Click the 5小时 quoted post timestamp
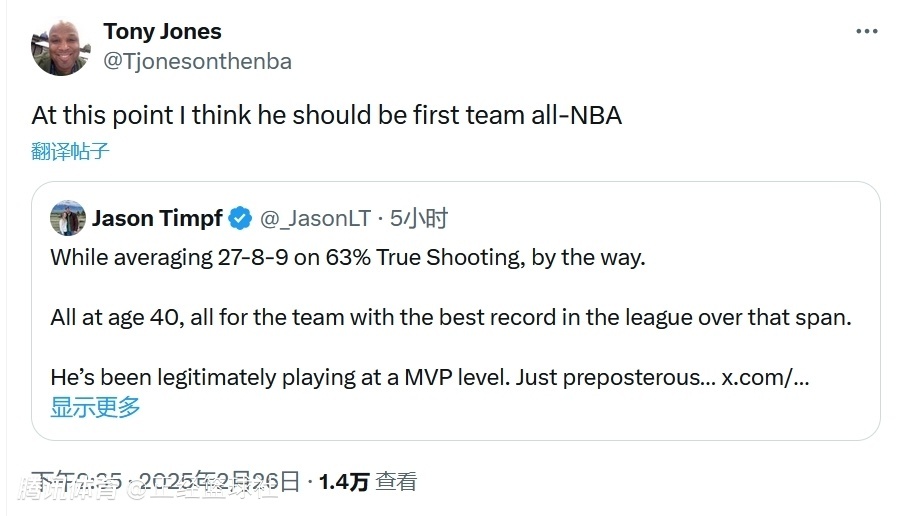Viewport: 904px width, 516px height. coord(419,218)
